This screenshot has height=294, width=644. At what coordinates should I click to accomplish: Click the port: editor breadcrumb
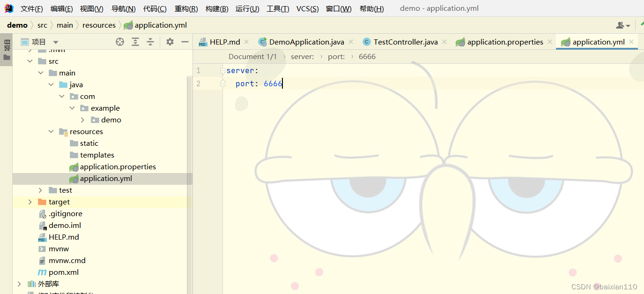coord(336,56)
